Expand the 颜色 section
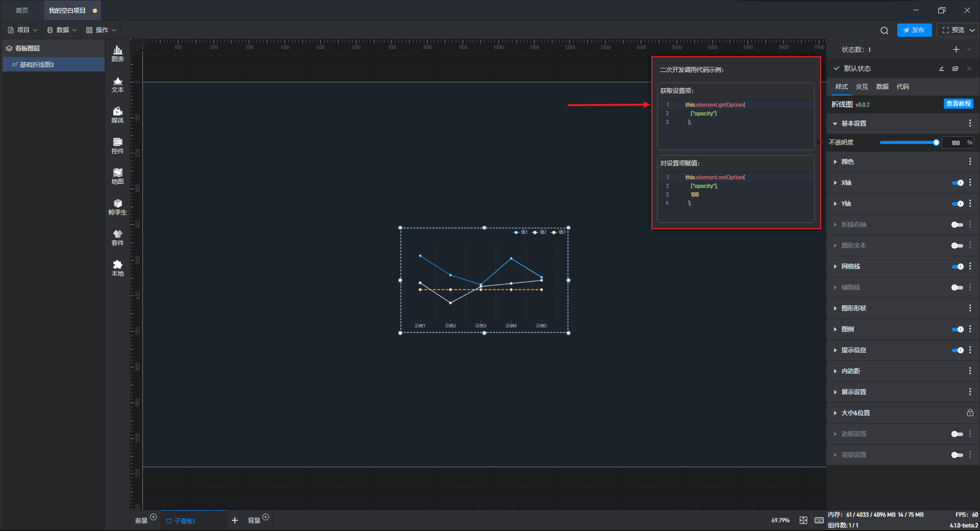Screen dimensions: 980x531 [x=835, y=162]
